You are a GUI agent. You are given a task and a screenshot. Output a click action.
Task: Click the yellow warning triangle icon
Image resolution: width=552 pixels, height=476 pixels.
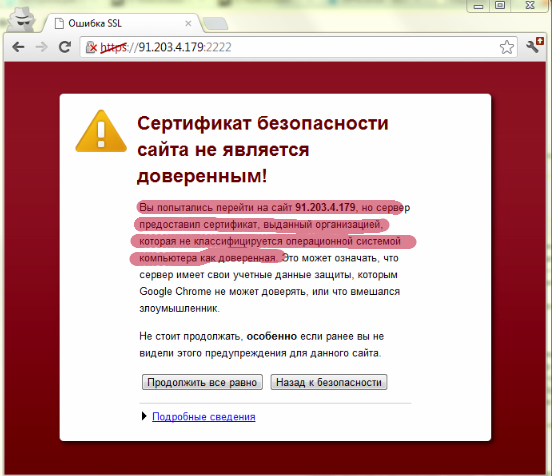101,131
